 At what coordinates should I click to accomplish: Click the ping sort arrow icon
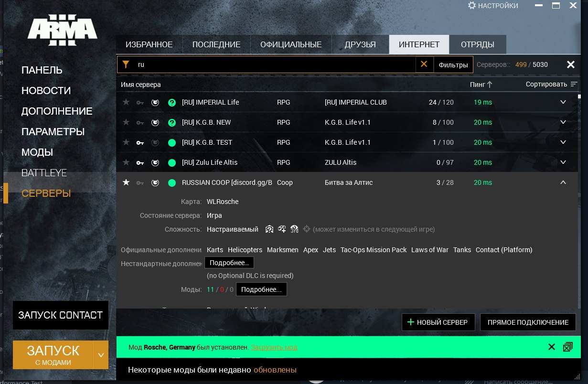click(x=490, y=85)
